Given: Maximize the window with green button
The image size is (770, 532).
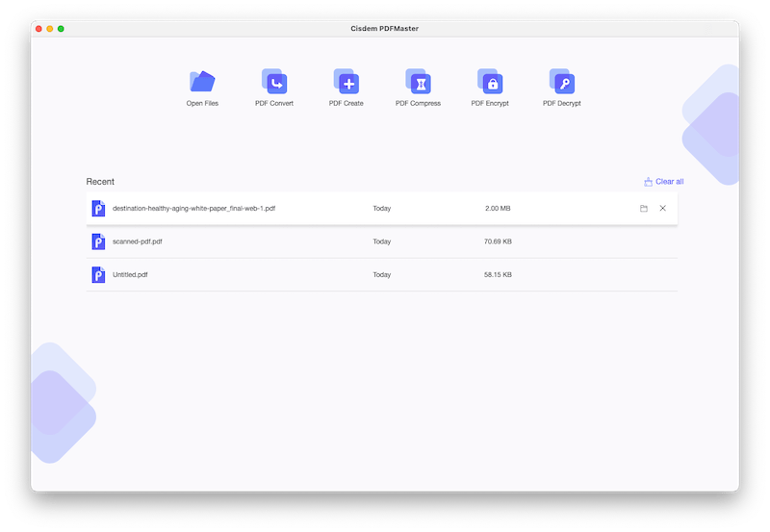Looking at the screenshot, I should pyautogui.click(x=61, y=29).
